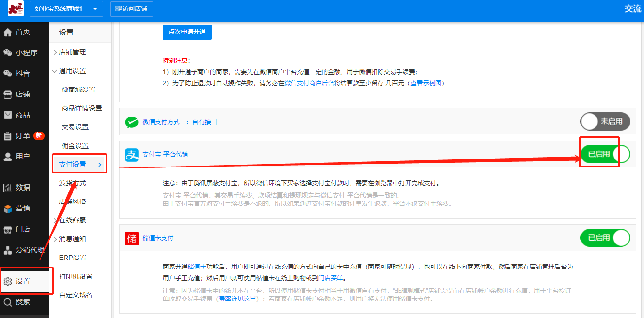
Task: Click the gear icon beside 设置
Action: pyautogui.click(x=8, y=281)
